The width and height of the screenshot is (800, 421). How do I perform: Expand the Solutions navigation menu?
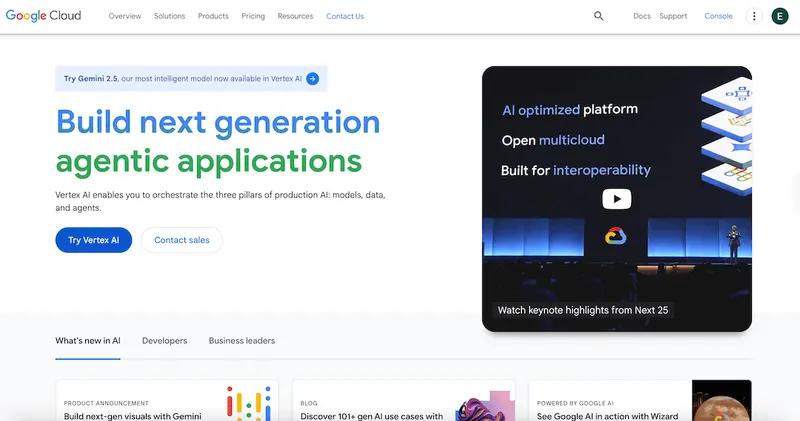169,16
